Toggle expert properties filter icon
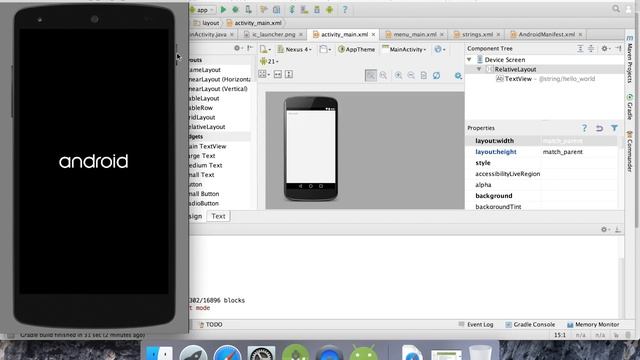 [x=614, y=128]
